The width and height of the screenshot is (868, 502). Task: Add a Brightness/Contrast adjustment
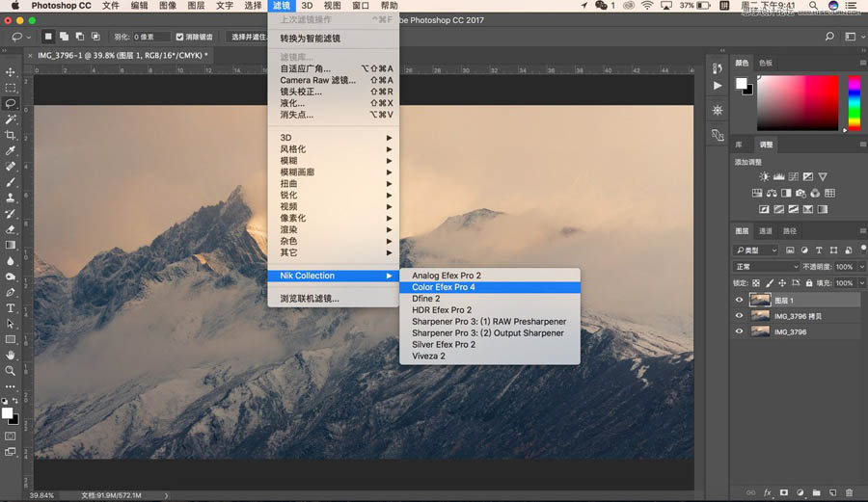pyautogui.click(x=764, y=177)
